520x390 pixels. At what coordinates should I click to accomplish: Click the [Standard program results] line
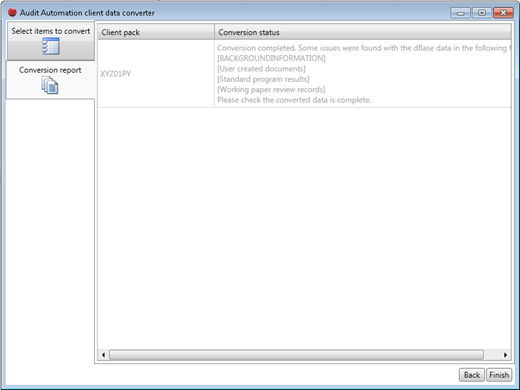click(x=263, y=79)
